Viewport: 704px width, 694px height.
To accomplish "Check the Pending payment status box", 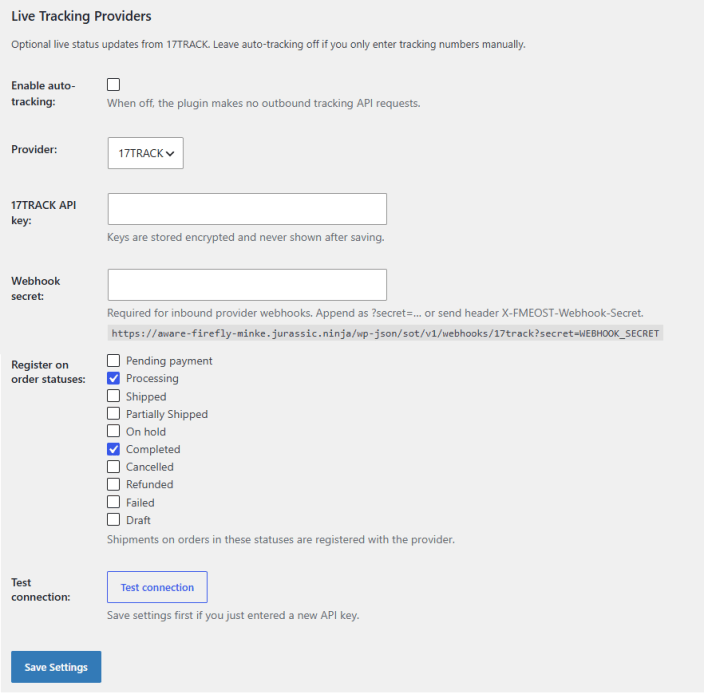I will pyautogui.click(x=114, y=360).
